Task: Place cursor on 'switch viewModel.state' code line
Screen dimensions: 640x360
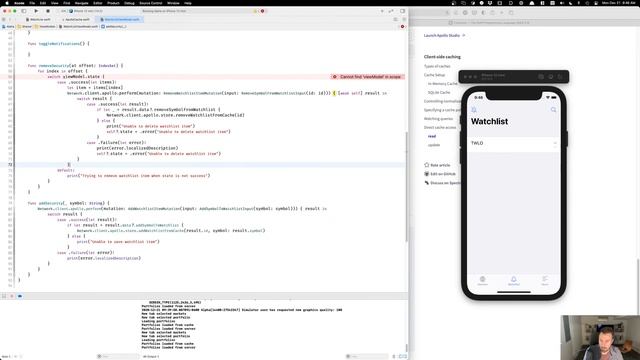Action: (x=76, y=77)
